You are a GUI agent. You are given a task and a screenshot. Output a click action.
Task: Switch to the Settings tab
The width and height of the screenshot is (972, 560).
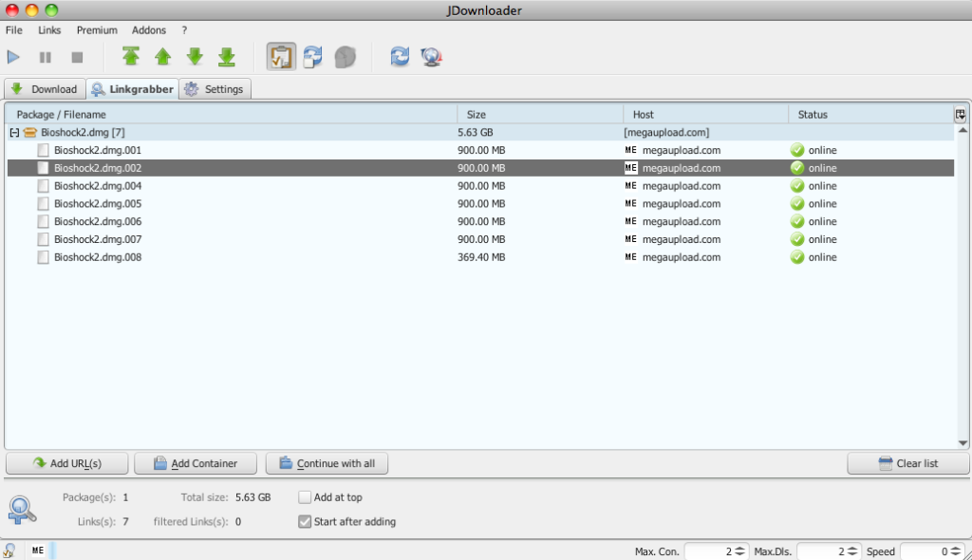pyautogui.click(x=215, y=89)
